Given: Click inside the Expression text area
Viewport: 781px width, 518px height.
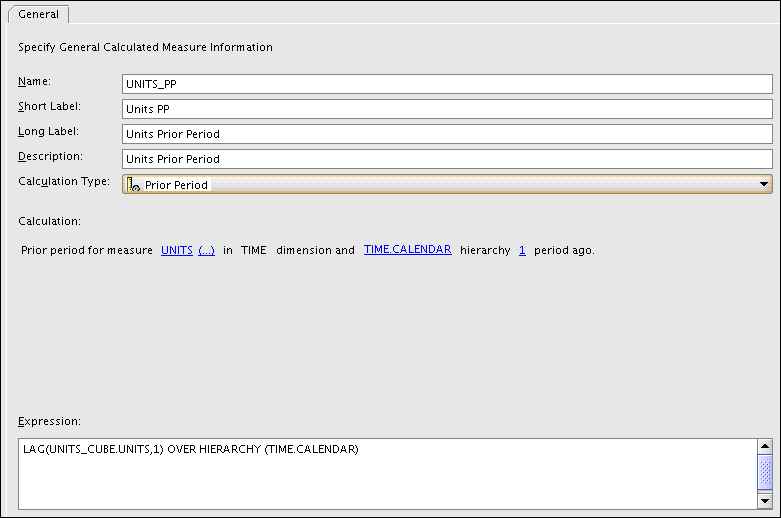Looking at the screenshot, I should coord(387,473).
